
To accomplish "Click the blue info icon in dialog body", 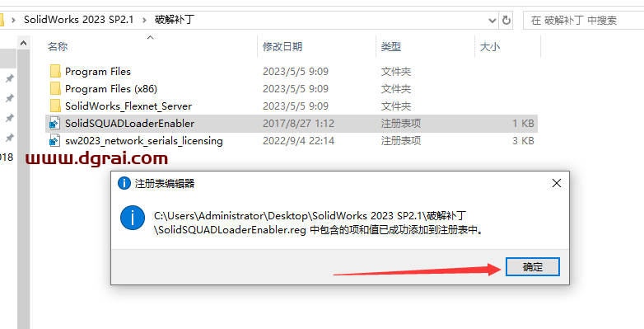I will 133,218.
